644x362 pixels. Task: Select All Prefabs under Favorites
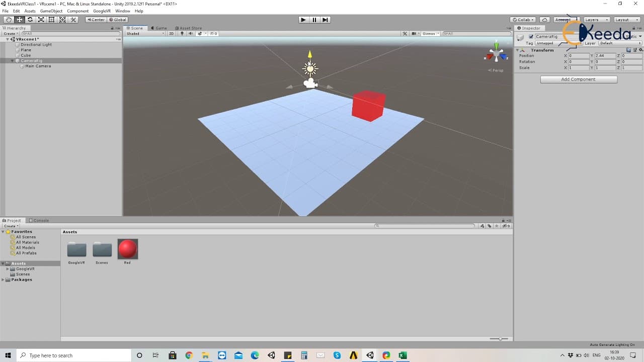[26, 253]
